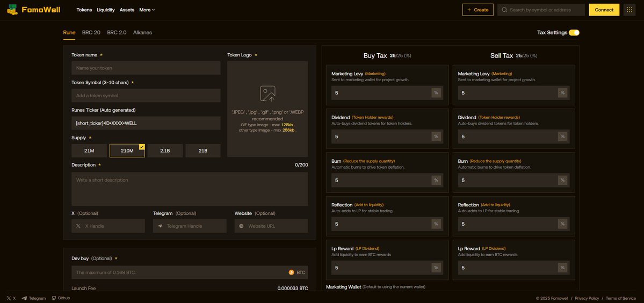The width and height of the screenshot is (644, 303).
Task: Click the Website URL input field
Action: point(271,226)
